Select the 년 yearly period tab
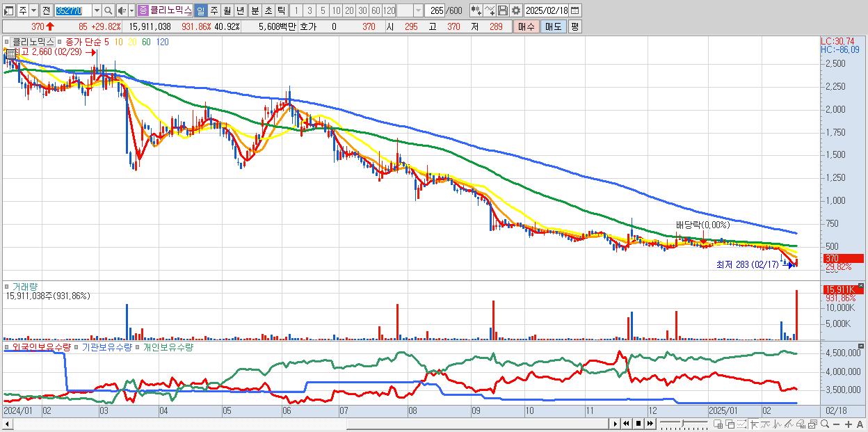 [240, 10]
